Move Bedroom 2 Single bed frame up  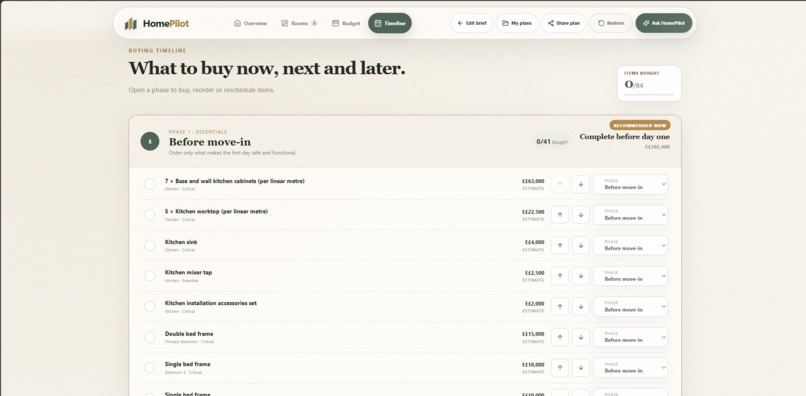560,368
